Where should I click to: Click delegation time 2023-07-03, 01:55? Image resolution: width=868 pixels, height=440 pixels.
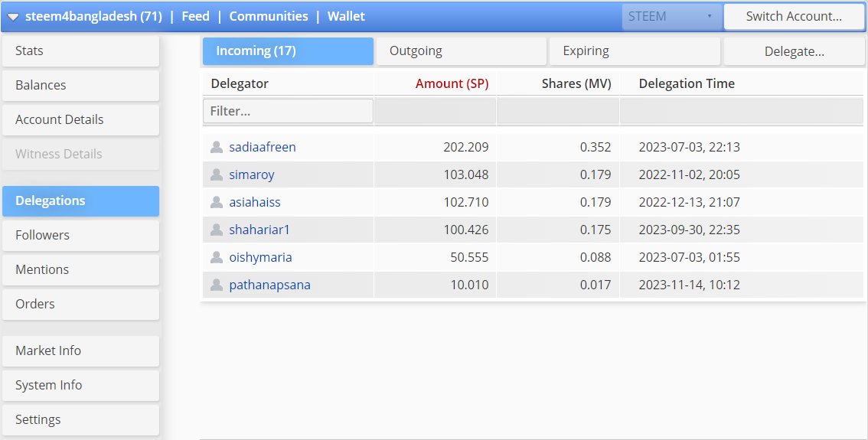click(x=689, y=257)
